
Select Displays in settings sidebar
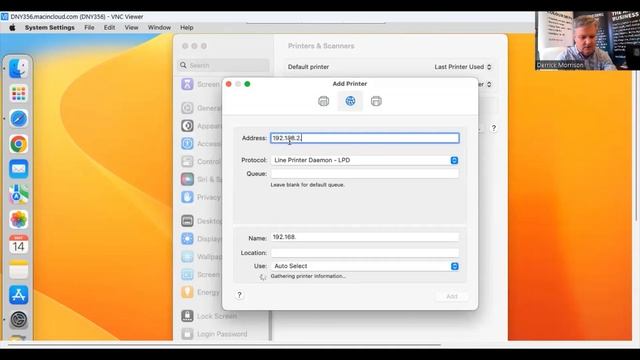pyautogui.click(x=201, y=239)
